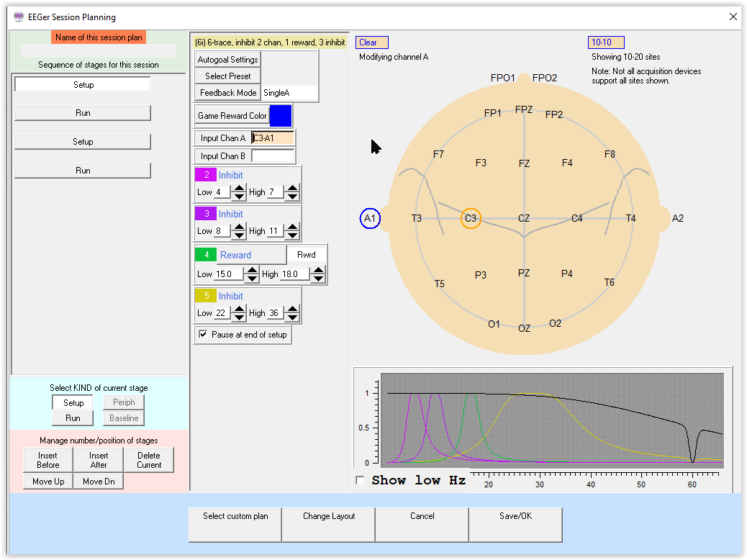
Task: Click Insert After button
Action: click(x=99, y=460)
